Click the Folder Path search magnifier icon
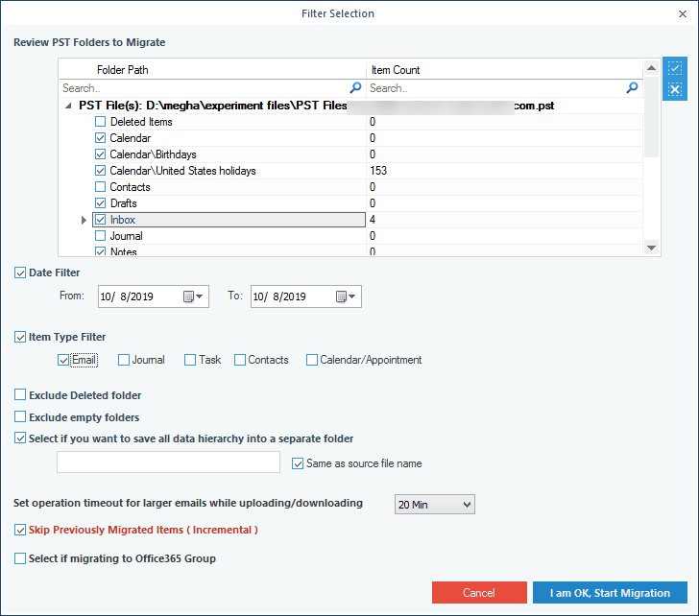The image size is (699, 616). [355, 87]
